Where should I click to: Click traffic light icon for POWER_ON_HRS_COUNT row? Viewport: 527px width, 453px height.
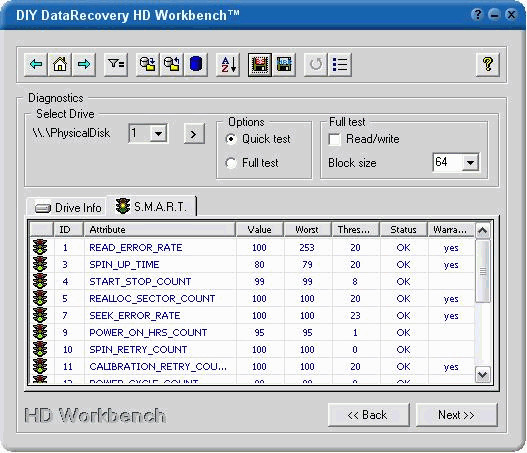click(x=40, y=332)
